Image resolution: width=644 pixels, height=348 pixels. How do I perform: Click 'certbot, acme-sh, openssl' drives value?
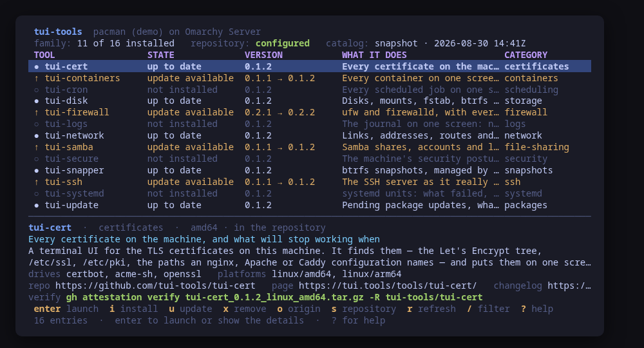134,274
